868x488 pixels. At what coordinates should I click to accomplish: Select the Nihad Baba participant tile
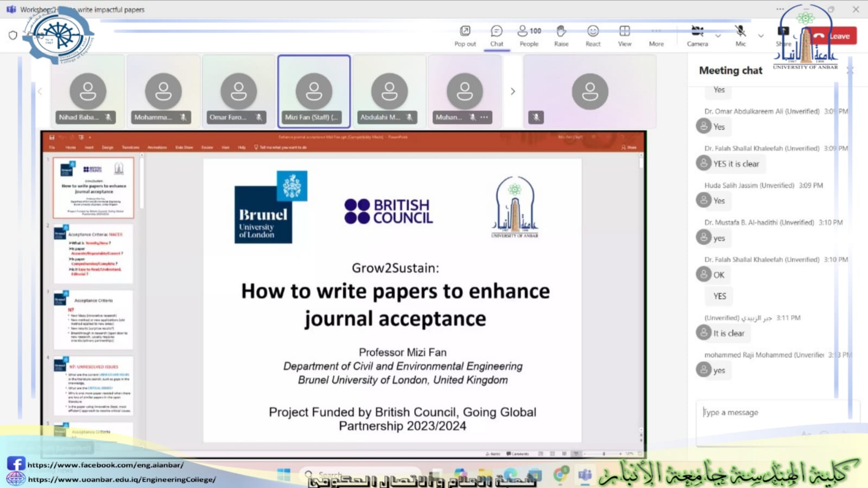[x=87, y=91]
